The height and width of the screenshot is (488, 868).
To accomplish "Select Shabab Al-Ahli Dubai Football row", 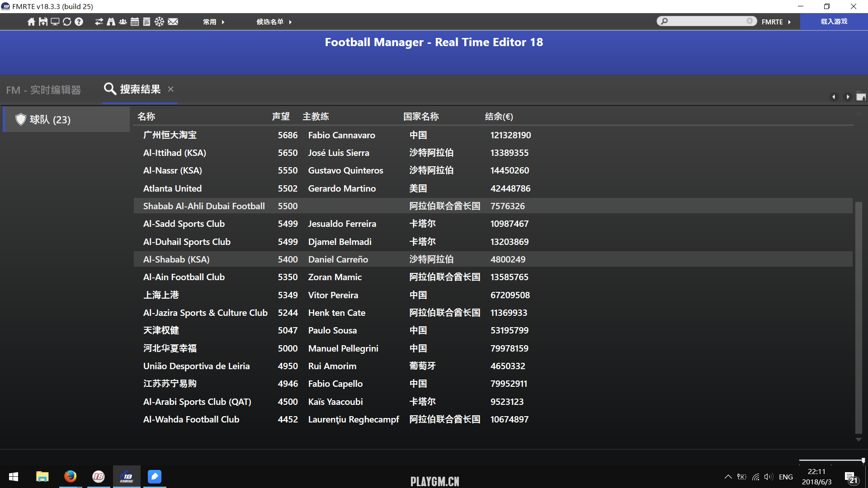I will click(x=493, y=206).
